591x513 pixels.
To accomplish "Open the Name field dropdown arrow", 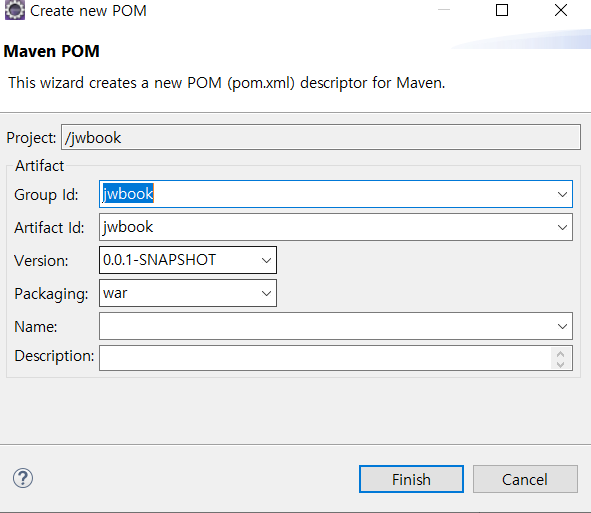I will click(x=562, y=326).
